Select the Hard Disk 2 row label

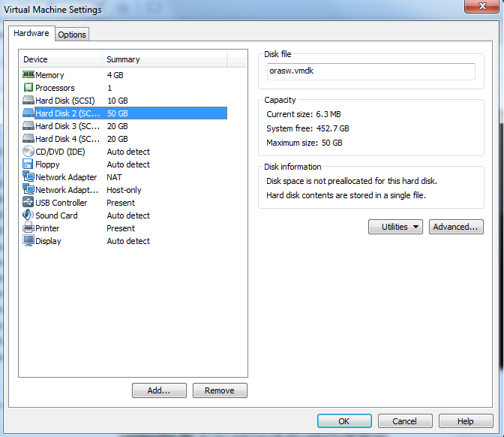point(67,113)
